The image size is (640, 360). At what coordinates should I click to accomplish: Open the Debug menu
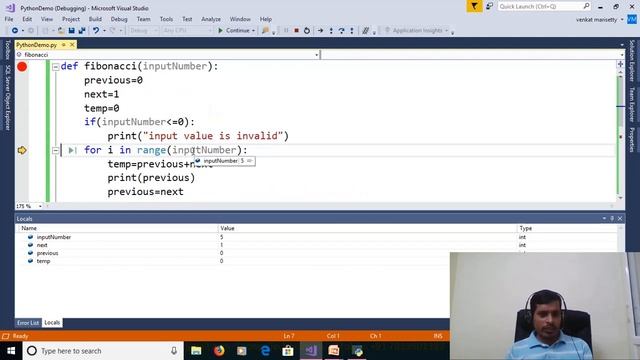tap(119, 19)
